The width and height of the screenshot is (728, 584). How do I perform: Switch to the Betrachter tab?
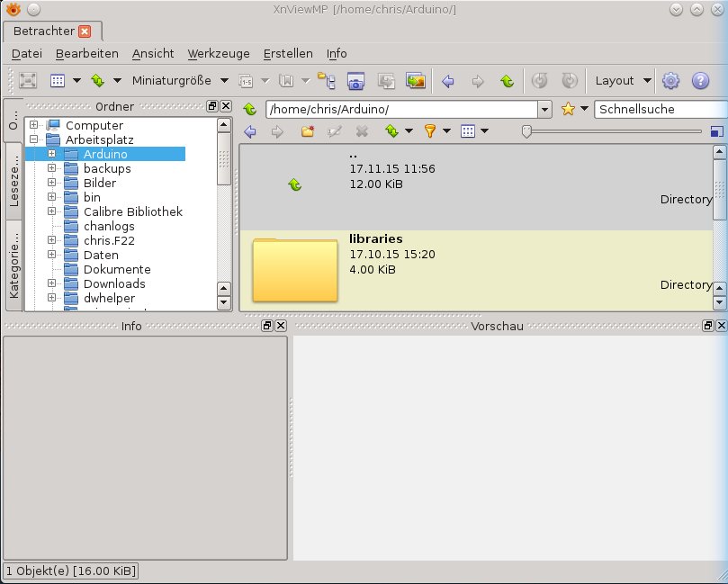(44, 31)
